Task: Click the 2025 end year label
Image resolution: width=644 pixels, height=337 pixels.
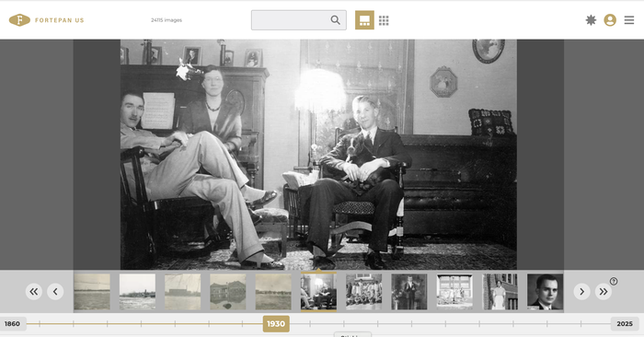Action: (x=625, y=324)
